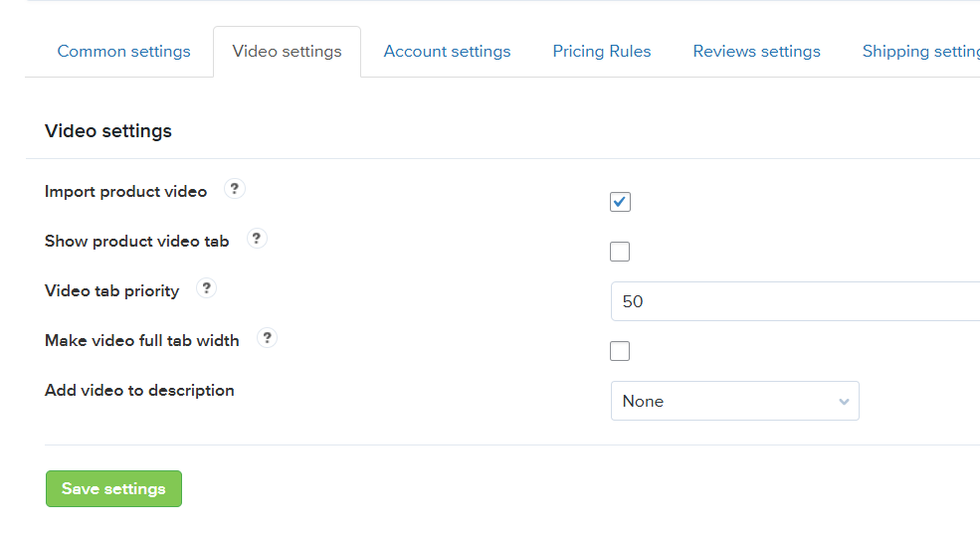Click the Import product video label
This screenshot has width=980, height=533.
click(x=125, y=192)
